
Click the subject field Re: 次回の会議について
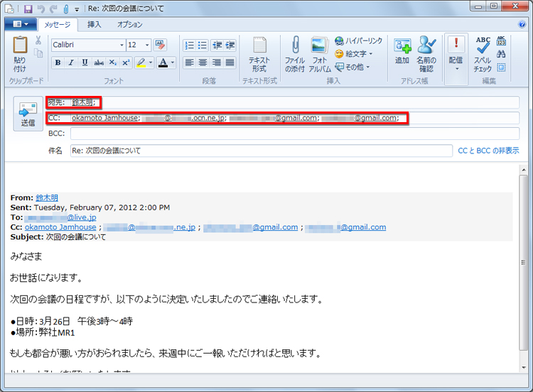pos(262,151)
